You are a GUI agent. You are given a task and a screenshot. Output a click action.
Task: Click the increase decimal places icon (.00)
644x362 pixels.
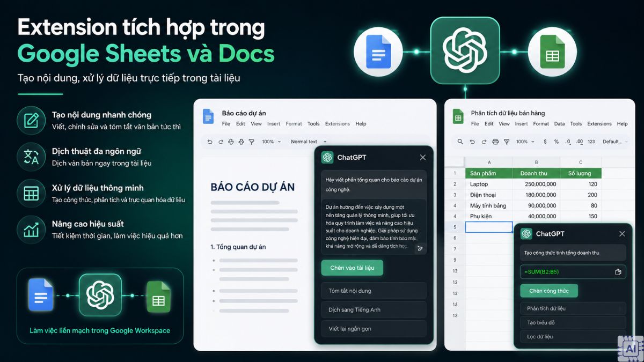coord(579,142)
